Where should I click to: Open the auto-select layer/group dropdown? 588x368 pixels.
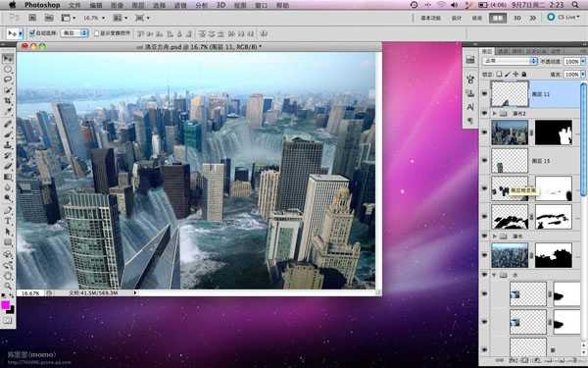74,33
